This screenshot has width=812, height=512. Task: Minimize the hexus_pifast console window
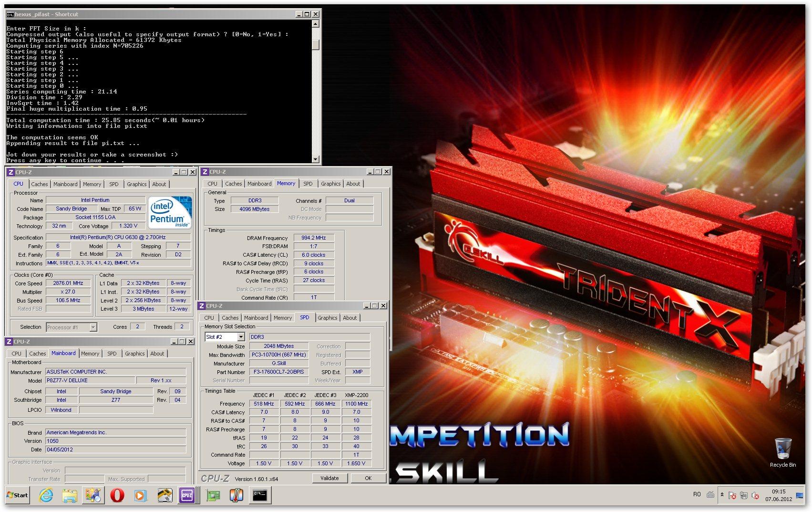click(x=299, y=14)
